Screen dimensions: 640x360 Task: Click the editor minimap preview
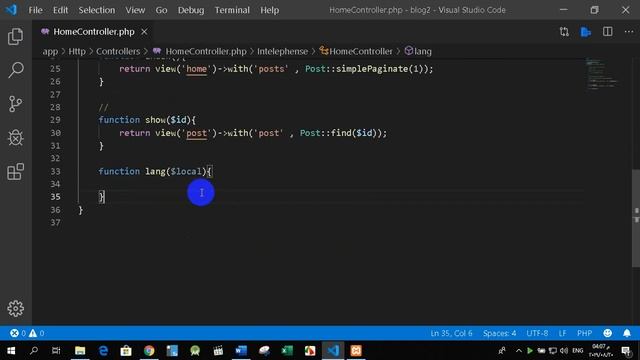[603, 74]
